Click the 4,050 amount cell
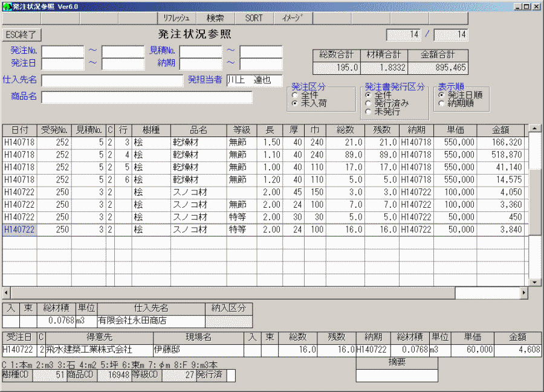544x392 pixels. [500, 192]
